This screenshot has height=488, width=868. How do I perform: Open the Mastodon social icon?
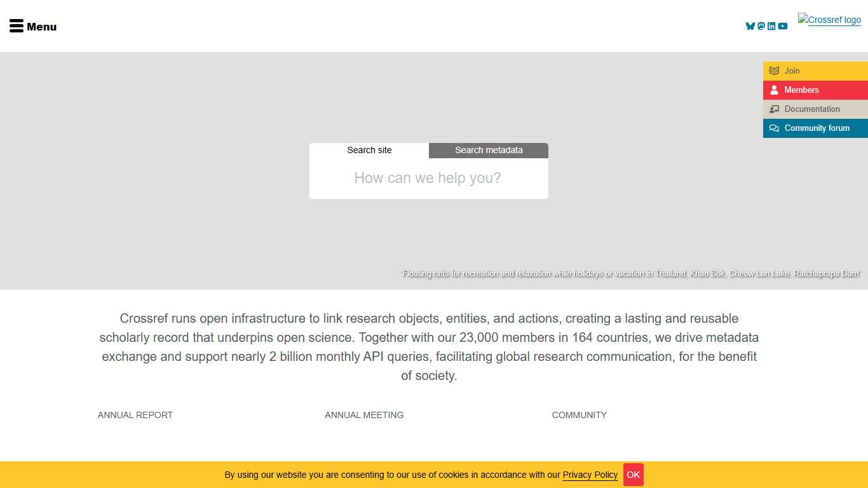coord(761,26)
